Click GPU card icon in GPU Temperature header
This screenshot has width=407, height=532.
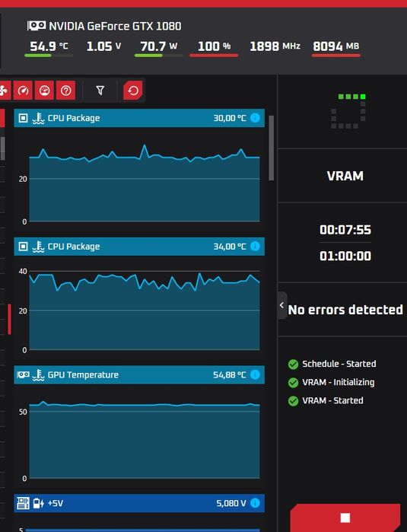point(23,374)
